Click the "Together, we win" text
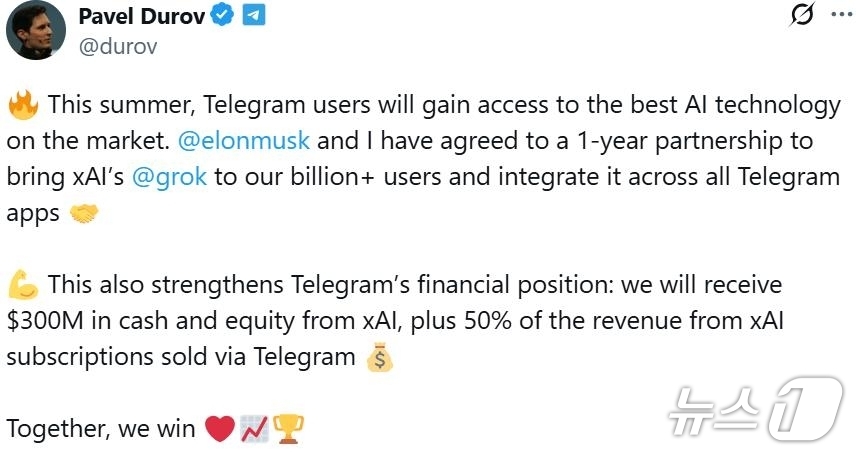 (x=100, y=429)
